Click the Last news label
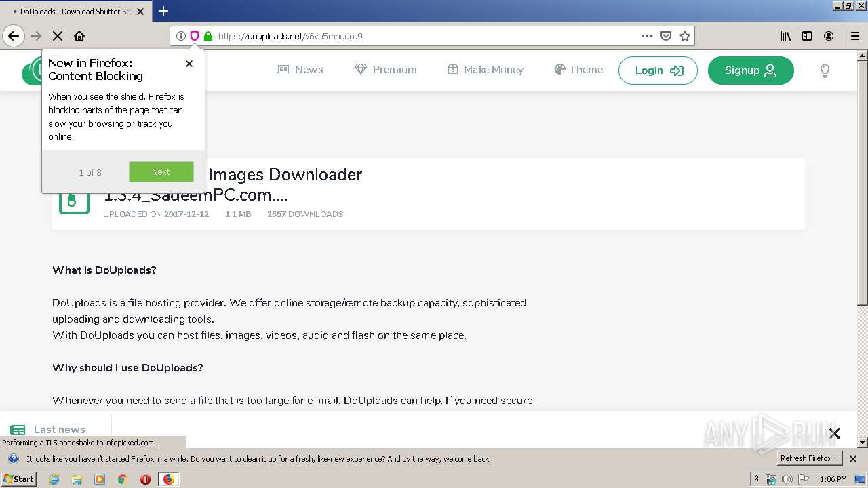Viewport: 868px width, 488px height. coord(59,430)
